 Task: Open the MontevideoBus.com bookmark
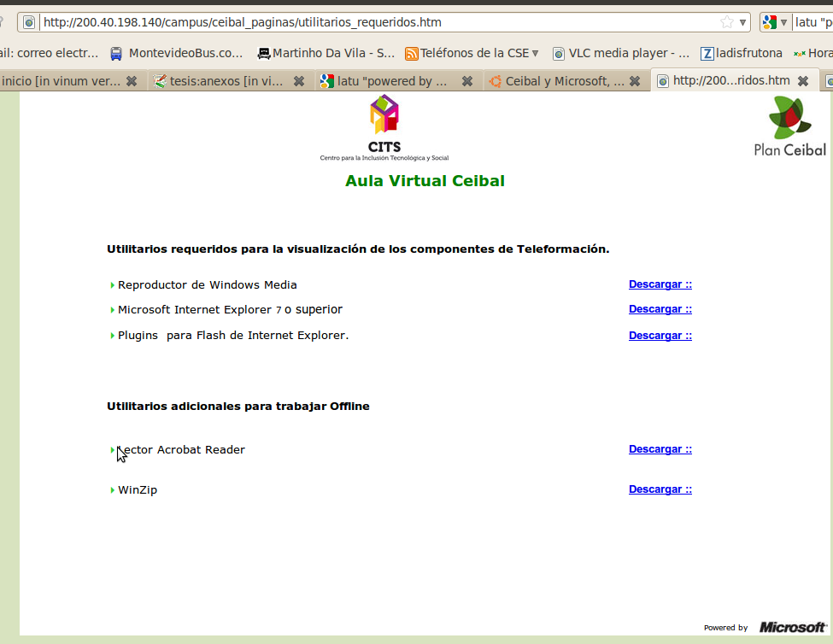(x=177, y=53)
